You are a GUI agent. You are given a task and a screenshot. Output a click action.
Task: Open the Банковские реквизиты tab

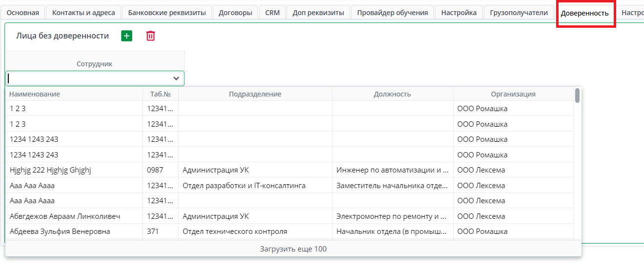(167, 13)
